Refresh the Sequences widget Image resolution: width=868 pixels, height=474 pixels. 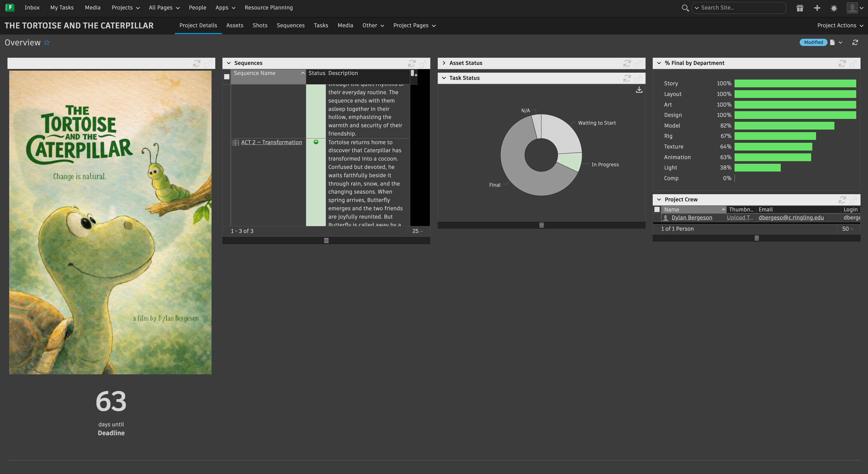click(x=411, y=63)
